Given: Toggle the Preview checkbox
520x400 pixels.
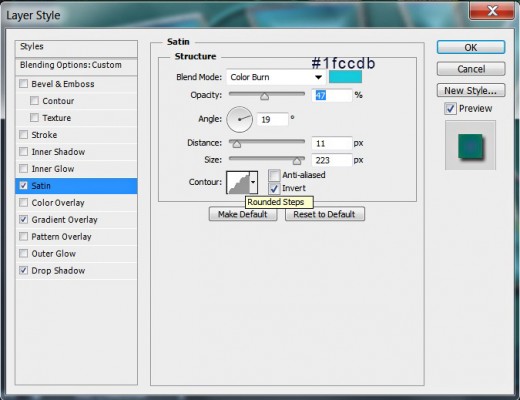Looking at the screenshot, I should 450,109.
